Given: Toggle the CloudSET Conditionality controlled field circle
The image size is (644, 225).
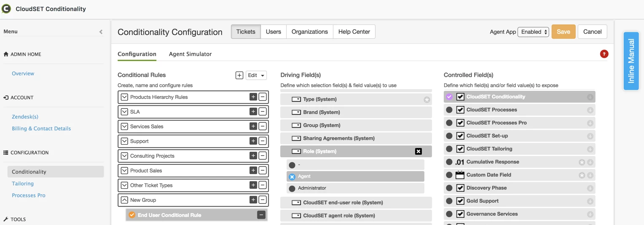Looking at the screenshot, I should (x=449, y=97).
